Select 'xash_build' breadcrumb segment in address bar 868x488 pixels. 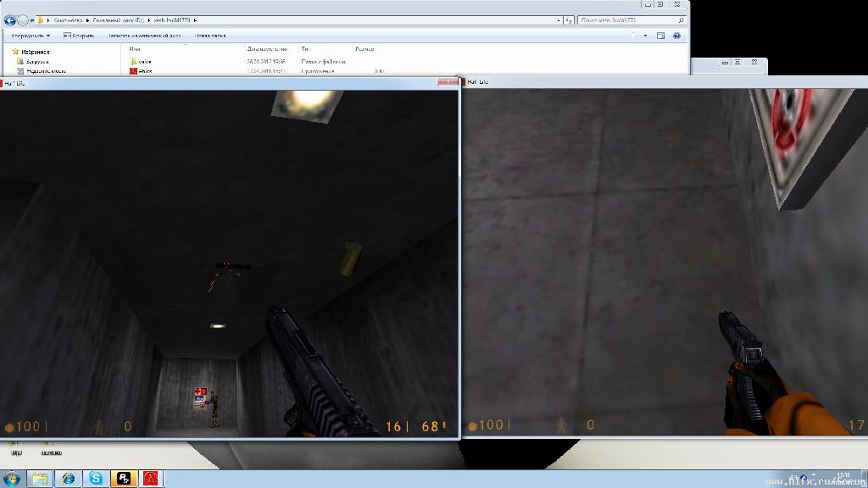point(172,20)
